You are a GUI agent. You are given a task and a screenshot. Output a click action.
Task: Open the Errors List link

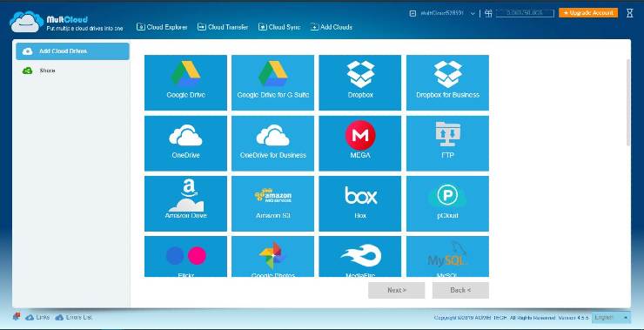[x=74, y=317]
